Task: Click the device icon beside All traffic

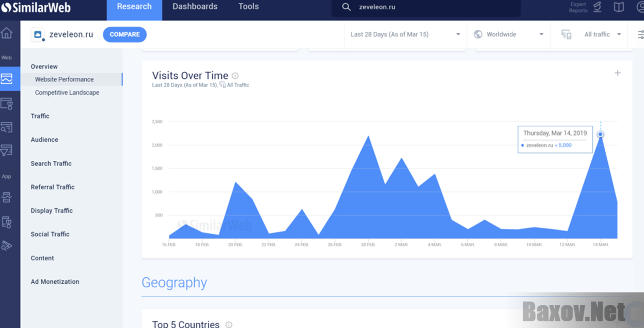Action: point(567,35)
